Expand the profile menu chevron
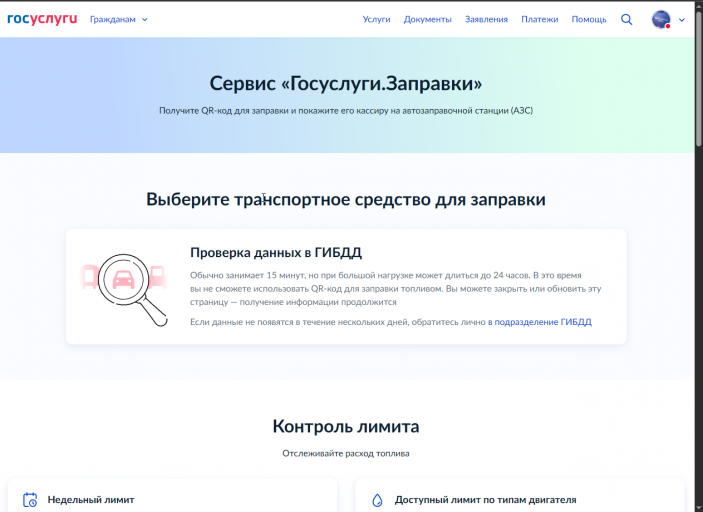 681,20
